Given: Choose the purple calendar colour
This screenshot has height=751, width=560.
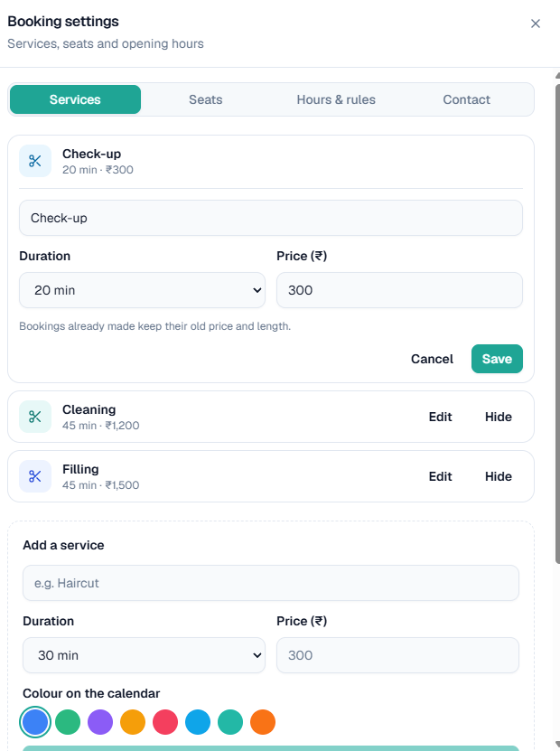Looking at the screenshot, I should 100,722.
